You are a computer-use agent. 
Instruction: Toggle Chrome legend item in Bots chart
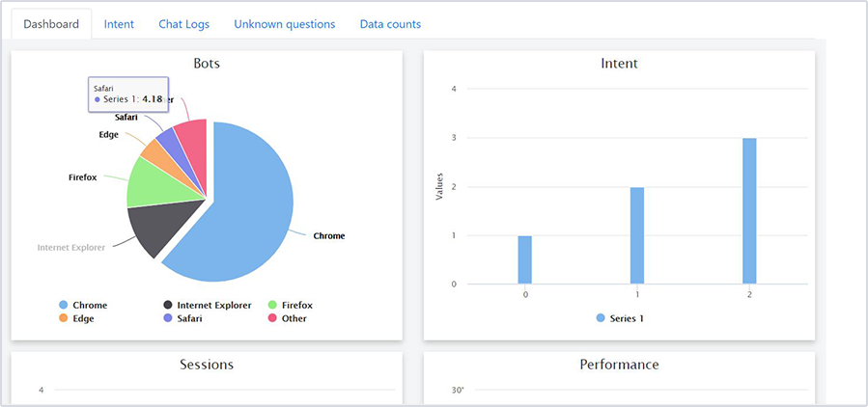click(x=89, y=305)
